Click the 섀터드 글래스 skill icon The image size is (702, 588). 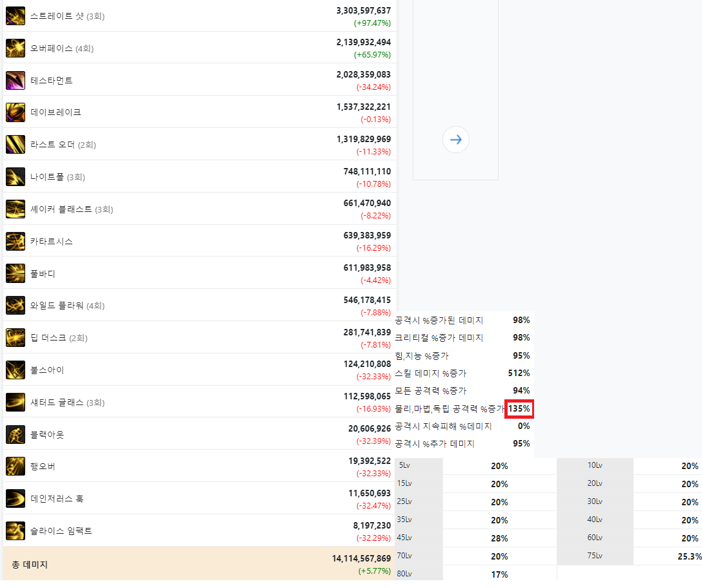(x=15, y=402)
